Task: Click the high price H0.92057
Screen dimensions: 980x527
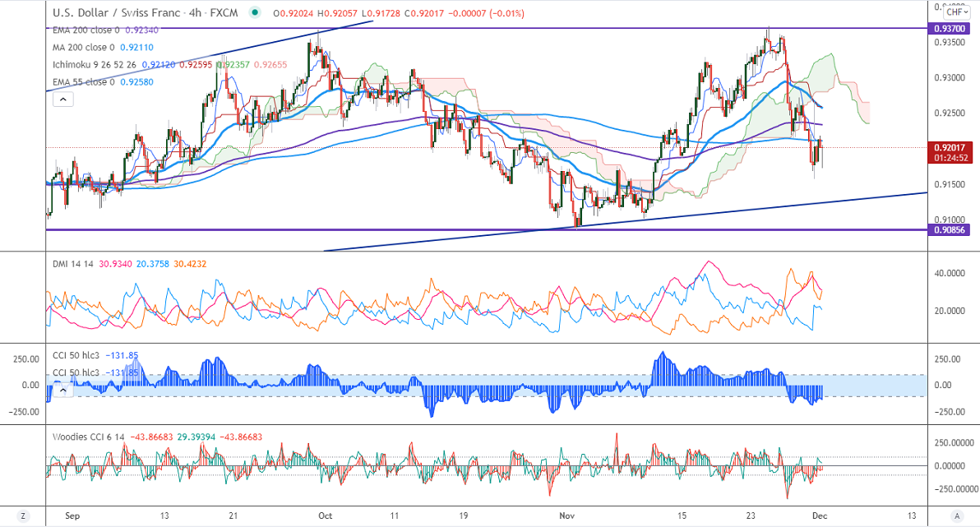Action: pos(336,13)
